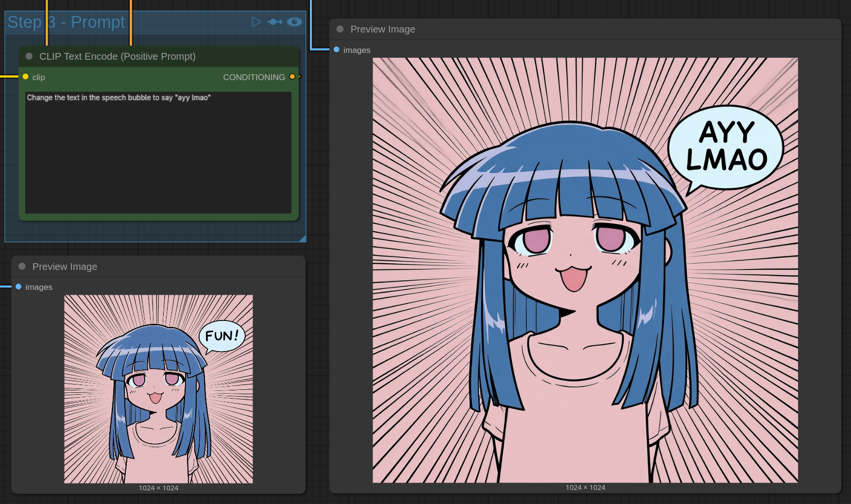Image resolution: width=851 pixels, height=504 pixels.
Task: Click the Step 3 group resize corner handle
Action: pyautogui.click(x=302, y=238)
